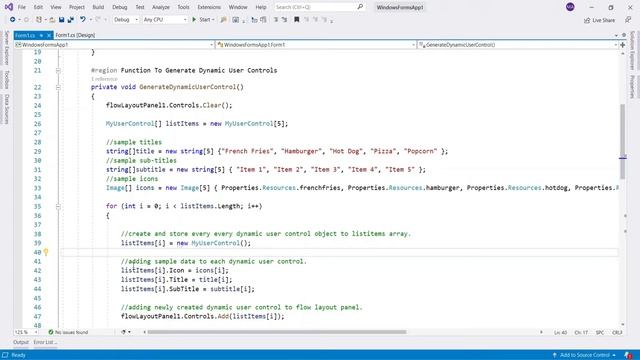Click the Visual Studio logo icon
The image size is (640, 360).
click(x=9, y=7)
